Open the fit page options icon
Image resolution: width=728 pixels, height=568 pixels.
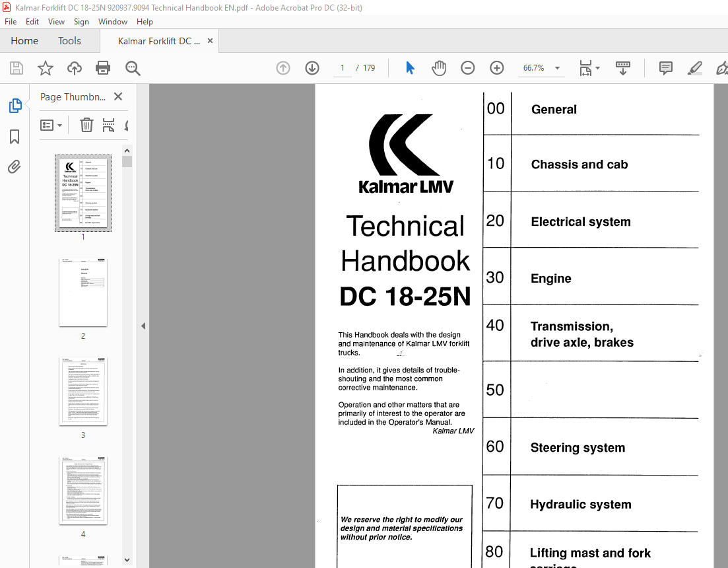pos(585,68)
